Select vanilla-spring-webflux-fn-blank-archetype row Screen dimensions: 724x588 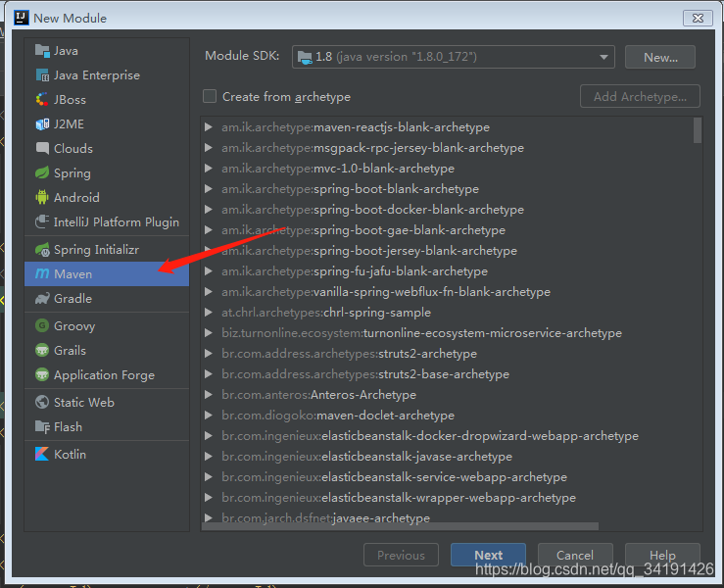point(447,292)
